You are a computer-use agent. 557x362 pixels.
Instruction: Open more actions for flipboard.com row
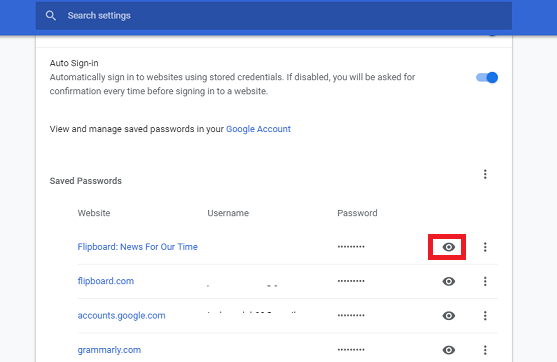point(485,281)
